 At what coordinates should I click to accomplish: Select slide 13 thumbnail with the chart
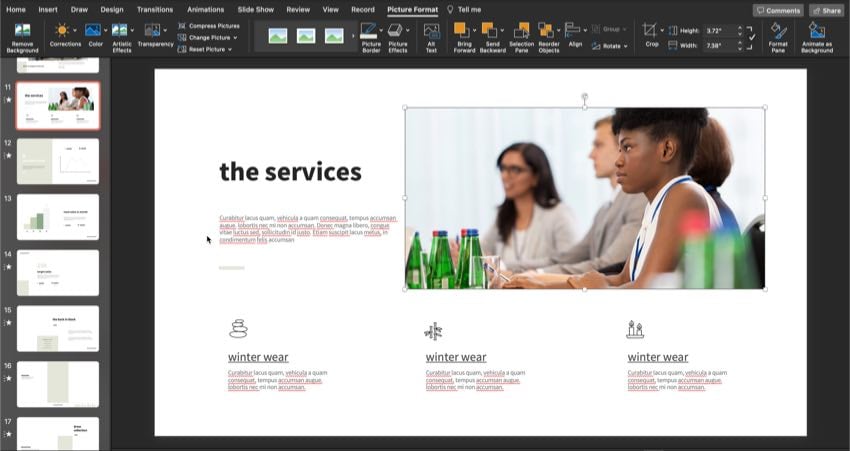point(58,217)
